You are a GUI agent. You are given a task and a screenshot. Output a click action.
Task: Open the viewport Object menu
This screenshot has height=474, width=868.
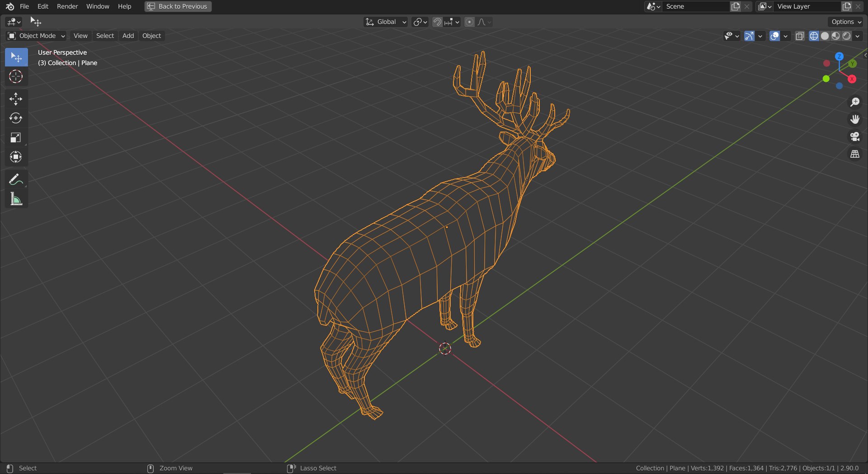[151, 36]
